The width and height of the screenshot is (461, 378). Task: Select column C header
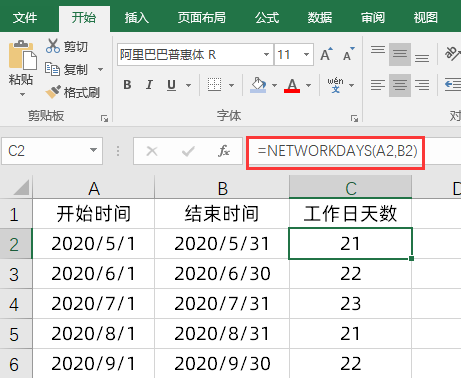point(350,188)
